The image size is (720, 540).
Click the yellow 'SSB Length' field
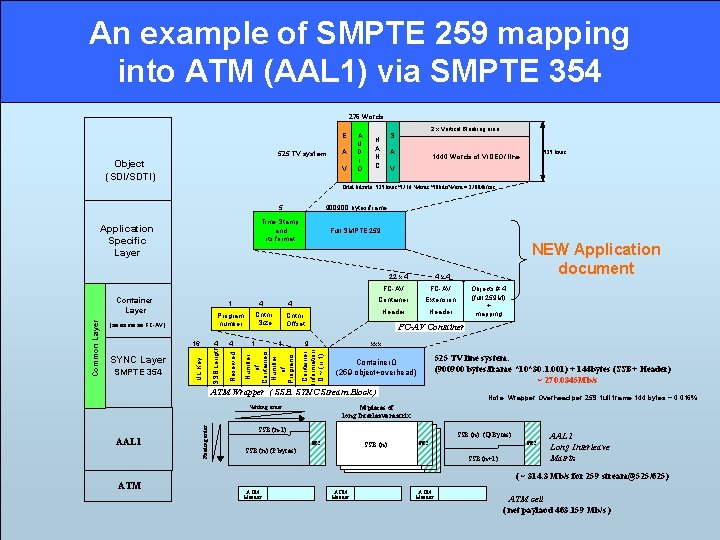215,366
